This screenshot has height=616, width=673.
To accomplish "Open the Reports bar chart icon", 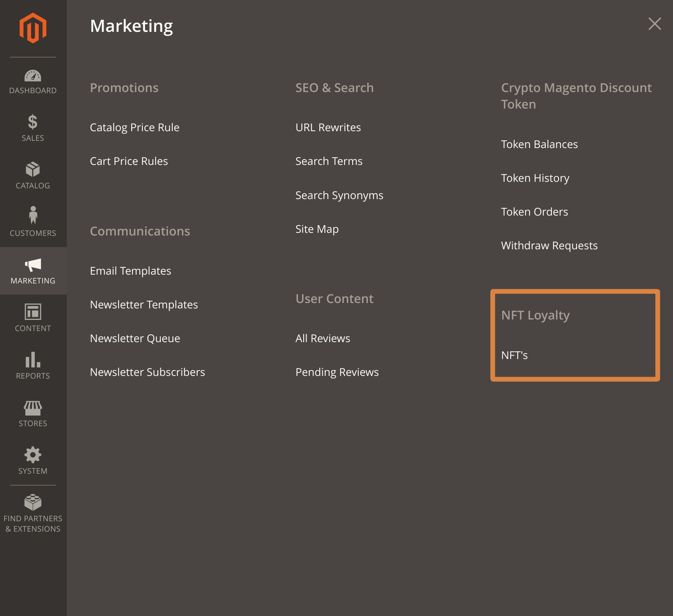I will pyautogui.click(x=33, y=360).
